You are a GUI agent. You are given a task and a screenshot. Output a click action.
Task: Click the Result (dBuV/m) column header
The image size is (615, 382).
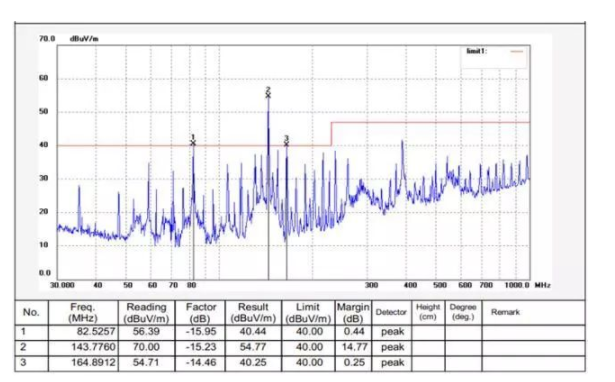[x=253, y=313]
